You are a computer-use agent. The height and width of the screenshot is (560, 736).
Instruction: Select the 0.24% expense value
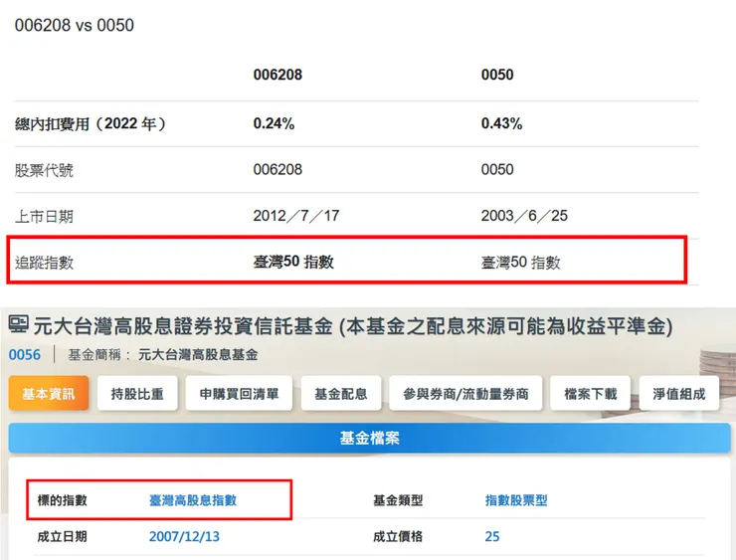[274, 123]
